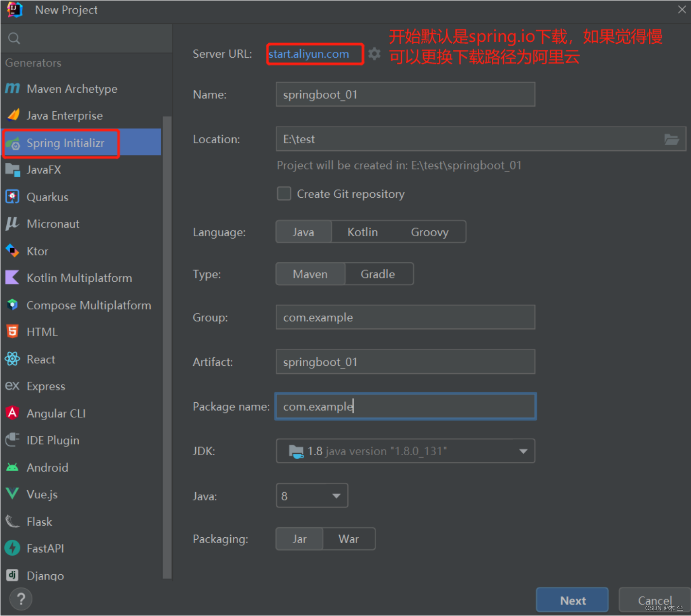Choose Gradle build type

[378, 274]
